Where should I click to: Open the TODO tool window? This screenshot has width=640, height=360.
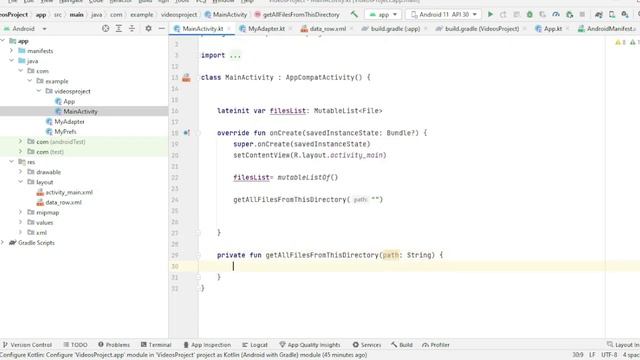coord(76,345)
